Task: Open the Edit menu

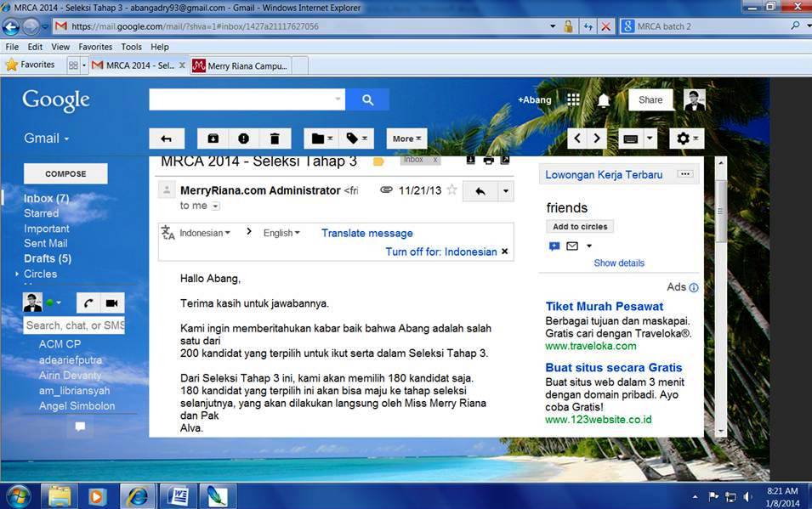Action: click(x=35, y=47)
